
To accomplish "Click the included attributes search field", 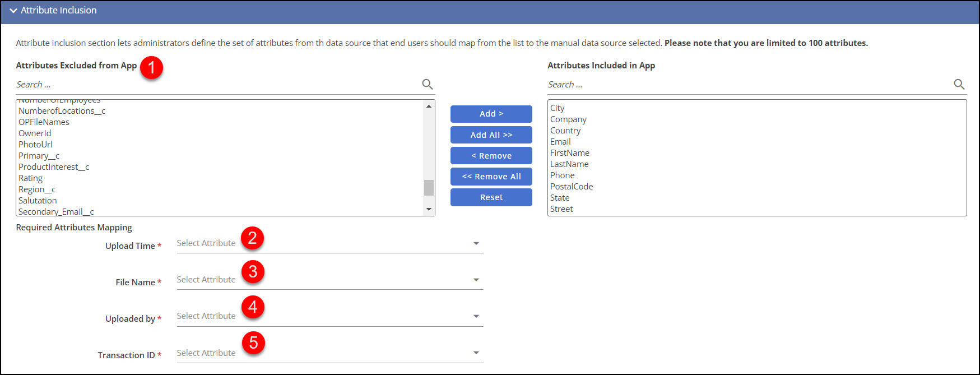I will pyautogui.click(x=749, y=85).
